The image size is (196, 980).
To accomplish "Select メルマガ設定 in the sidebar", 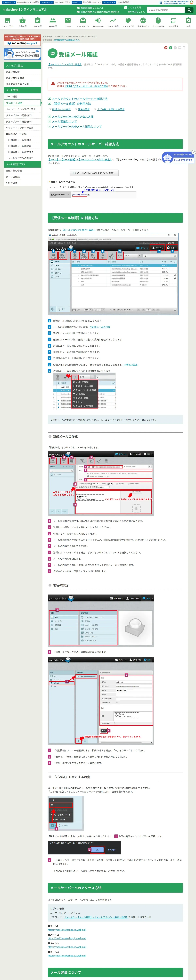I will click(x=22, y=72).
